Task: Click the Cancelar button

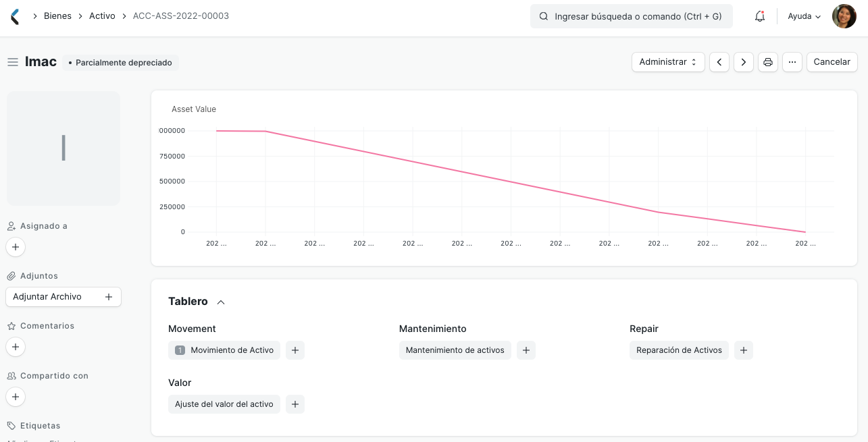Action: point(832,62)
